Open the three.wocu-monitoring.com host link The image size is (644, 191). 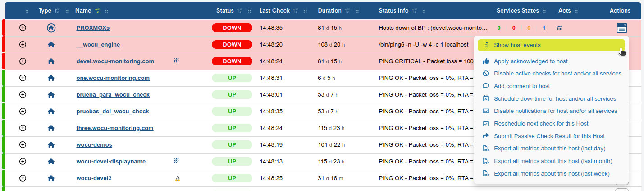pyautogui.click(x=114, y=128)
